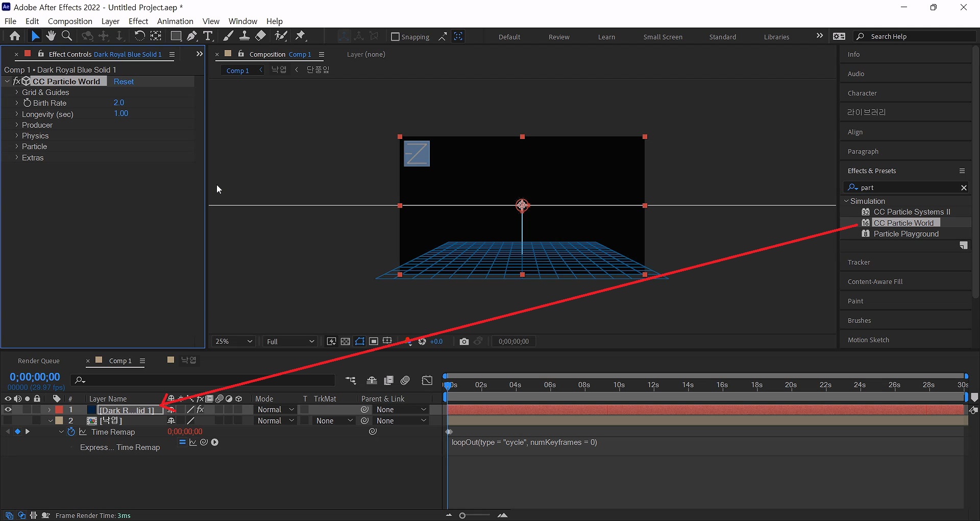Image resolution: width=980 pixels, height=521 pixels.
Task: Open the Composition menu
Action: [x=70, y=21]
